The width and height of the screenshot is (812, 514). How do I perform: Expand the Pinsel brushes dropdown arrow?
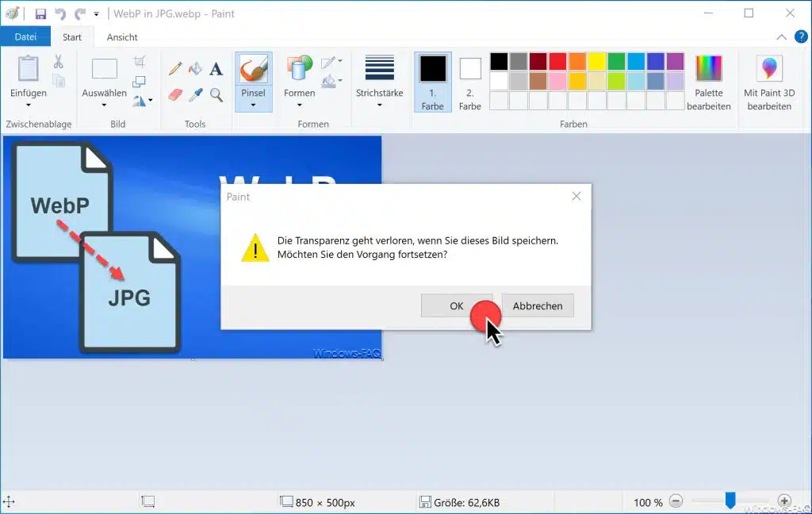pyautogui.click(x=253, y=105)
